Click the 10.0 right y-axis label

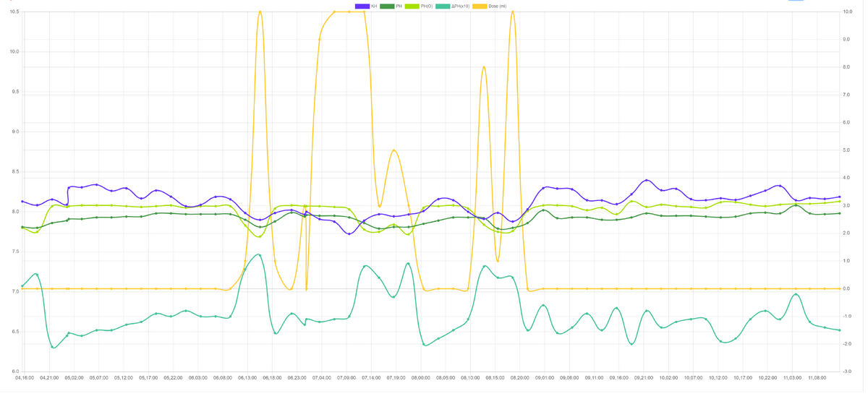point(848,12)
